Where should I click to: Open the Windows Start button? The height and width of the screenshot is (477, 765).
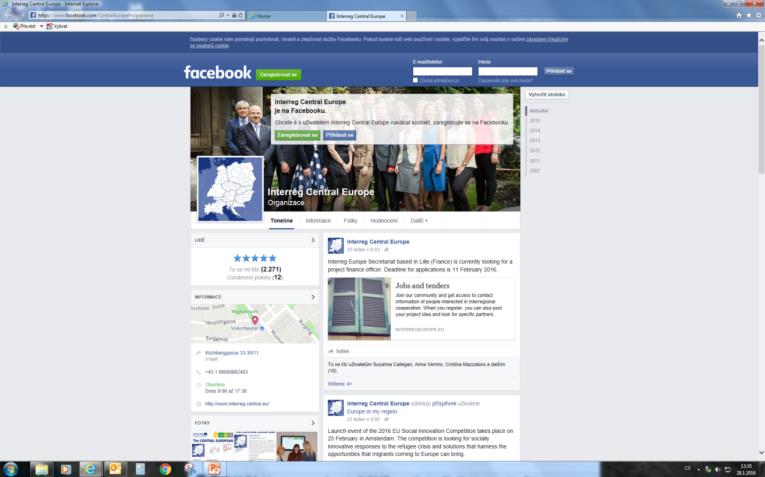click(x=11, y=469)
